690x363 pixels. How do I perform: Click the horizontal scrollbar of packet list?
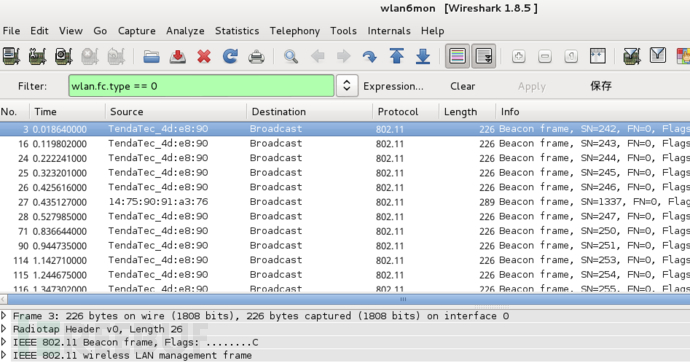pyautogui.click(x=345, y=299)
